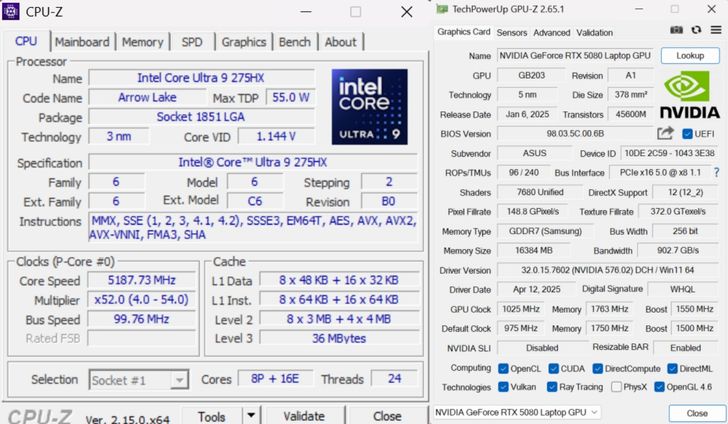Toggle the UEFI checkbox

(x=688, y=134)
